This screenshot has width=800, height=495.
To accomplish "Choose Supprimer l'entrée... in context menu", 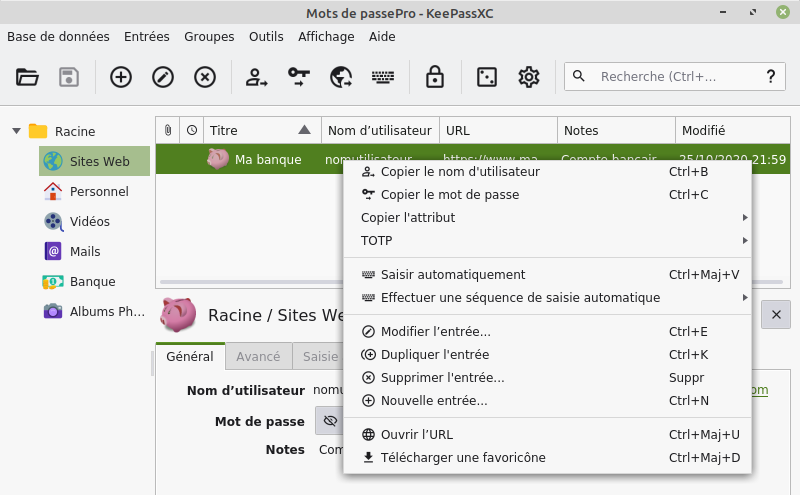I will 547,378.
